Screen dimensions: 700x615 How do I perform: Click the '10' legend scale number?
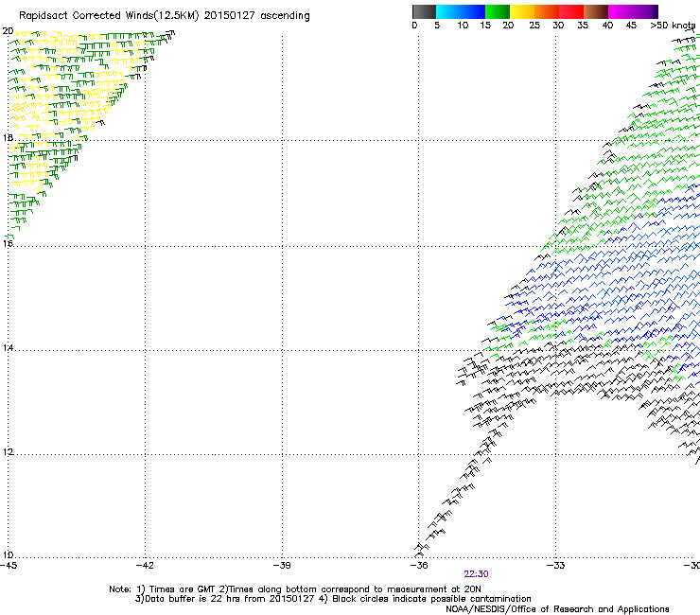(463, 26)
